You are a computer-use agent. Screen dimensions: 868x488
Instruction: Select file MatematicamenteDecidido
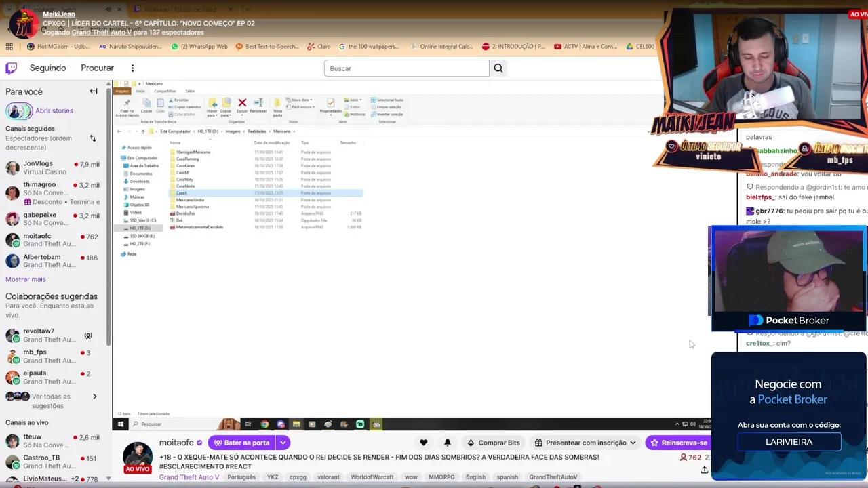tap(199, 227)
